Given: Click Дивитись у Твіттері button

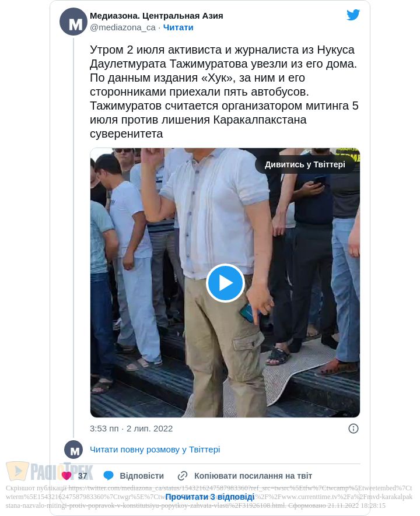Looking at the screenshot, I should click(x=305, y=164).
